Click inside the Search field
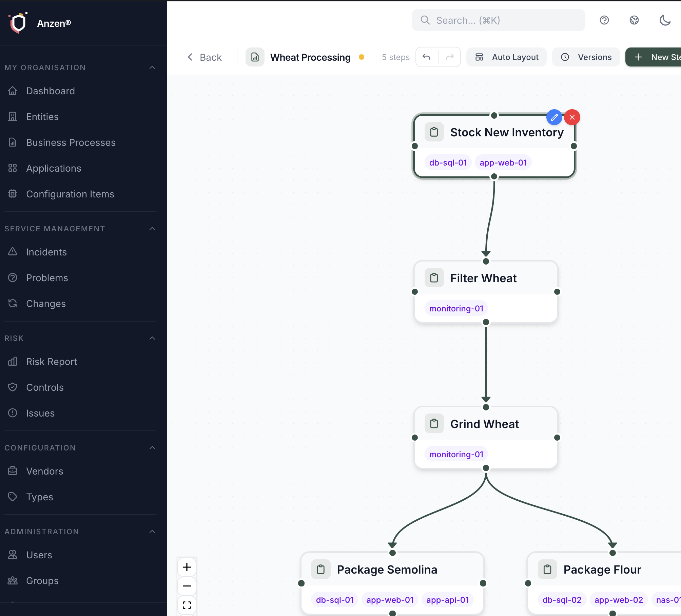This screenshot has height=616, width=681. 498,20
